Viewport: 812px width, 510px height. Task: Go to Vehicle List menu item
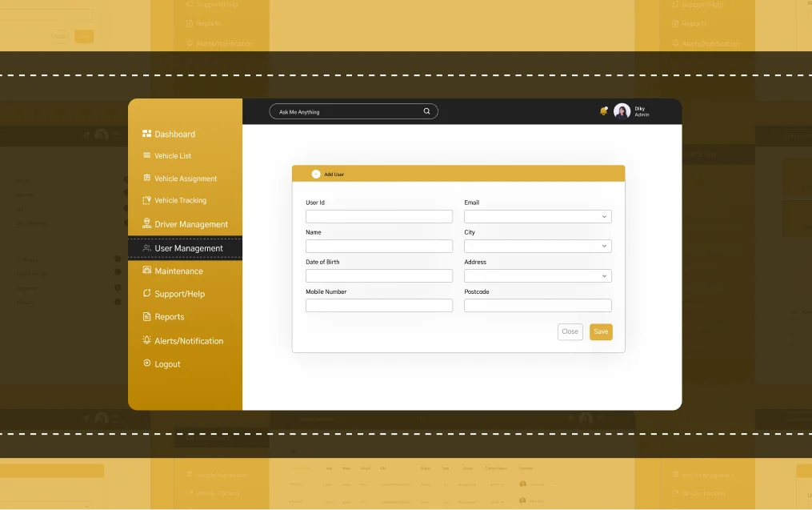[173, 156]
